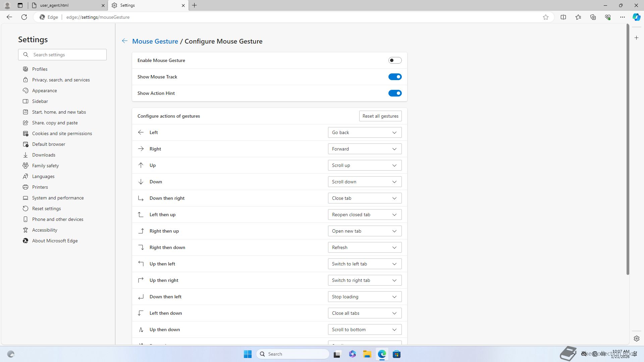
Task: Add this page to favorites star
Action: click(546, 17)
